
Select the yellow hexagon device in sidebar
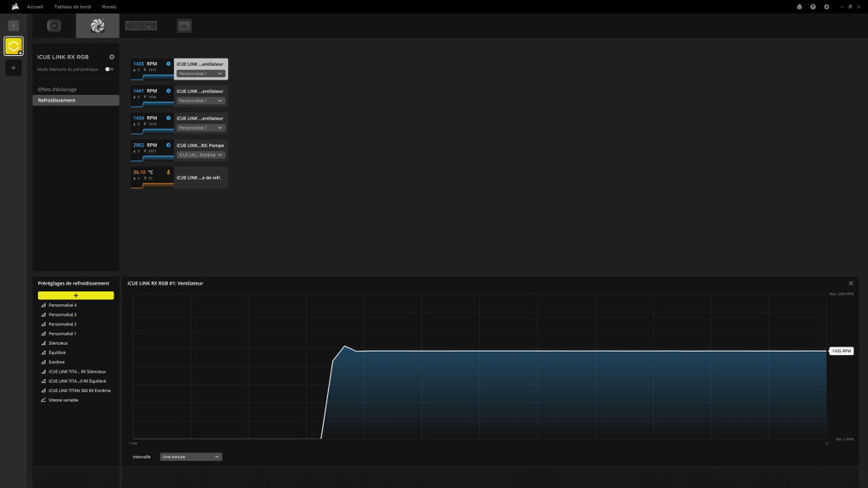tap(13, 47)
